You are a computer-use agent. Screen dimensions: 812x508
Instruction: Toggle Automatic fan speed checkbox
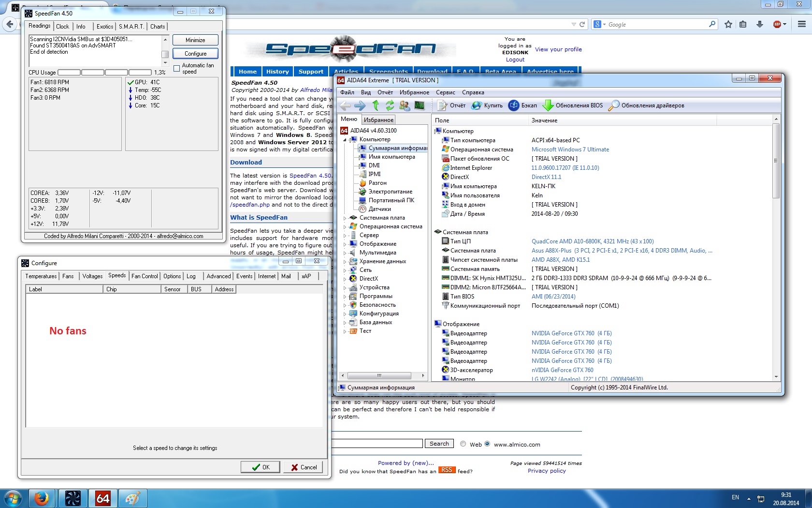(x=176, y=68)
